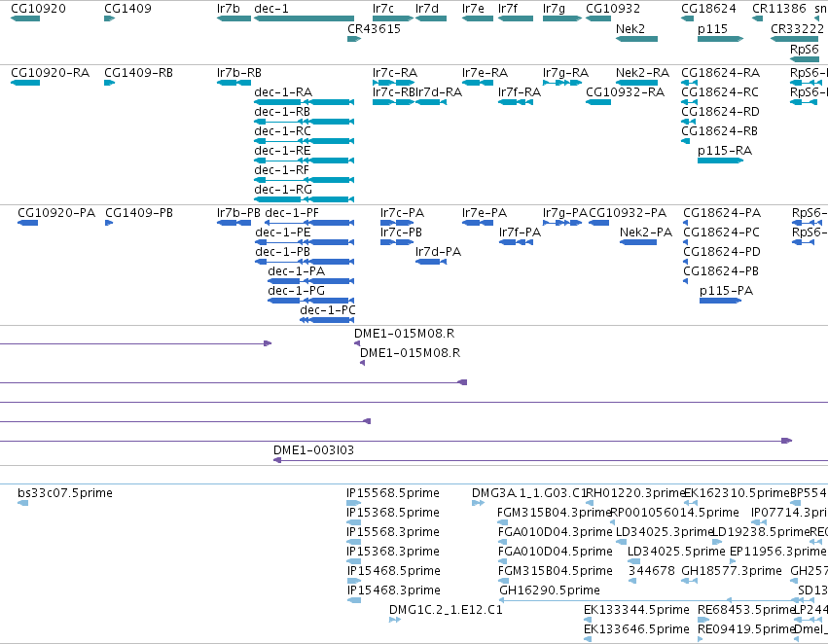Select transcript 'CG18624-RD'

pyautogui.click(x=721, y=112)
